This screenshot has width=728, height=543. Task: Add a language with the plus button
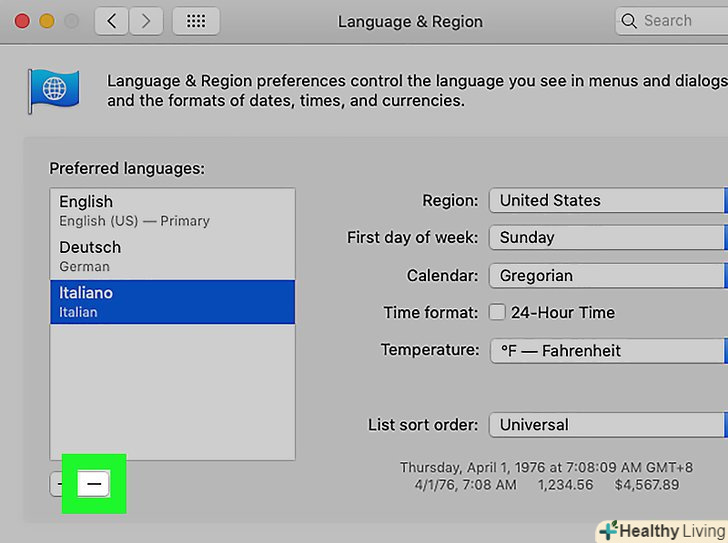(x=57, y=484)
